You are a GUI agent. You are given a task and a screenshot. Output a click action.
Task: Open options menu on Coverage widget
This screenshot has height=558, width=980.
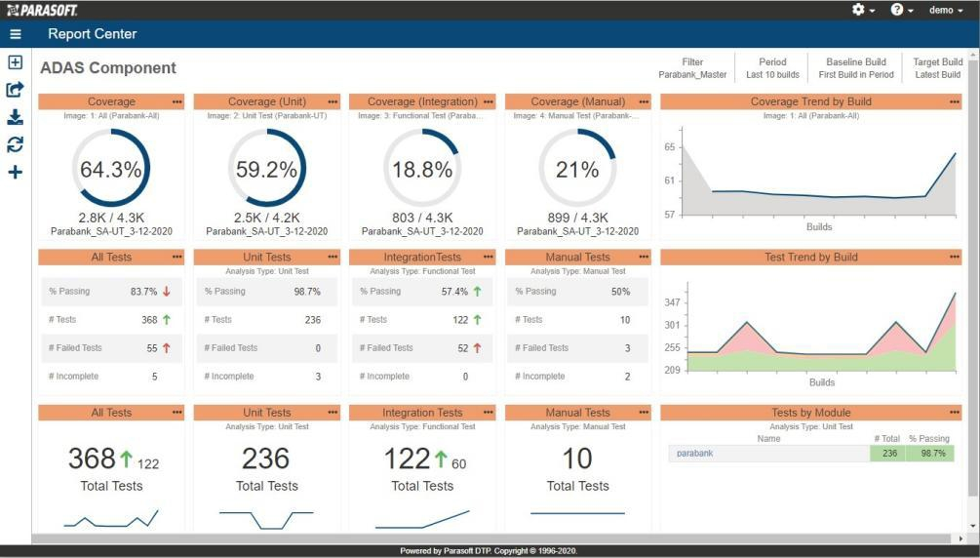pos(177,101)
